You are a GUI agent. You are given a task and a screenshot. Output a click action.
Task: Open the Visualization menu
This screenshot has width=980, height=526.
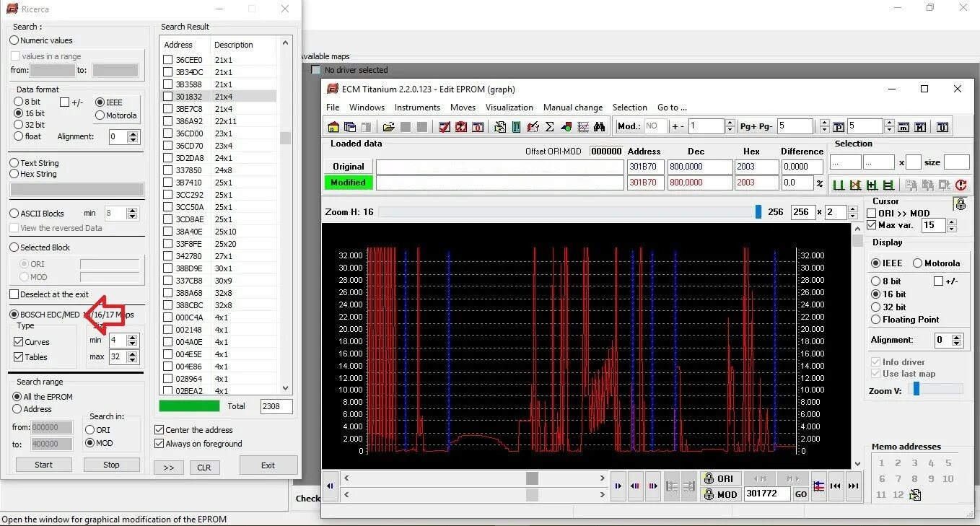509,108
